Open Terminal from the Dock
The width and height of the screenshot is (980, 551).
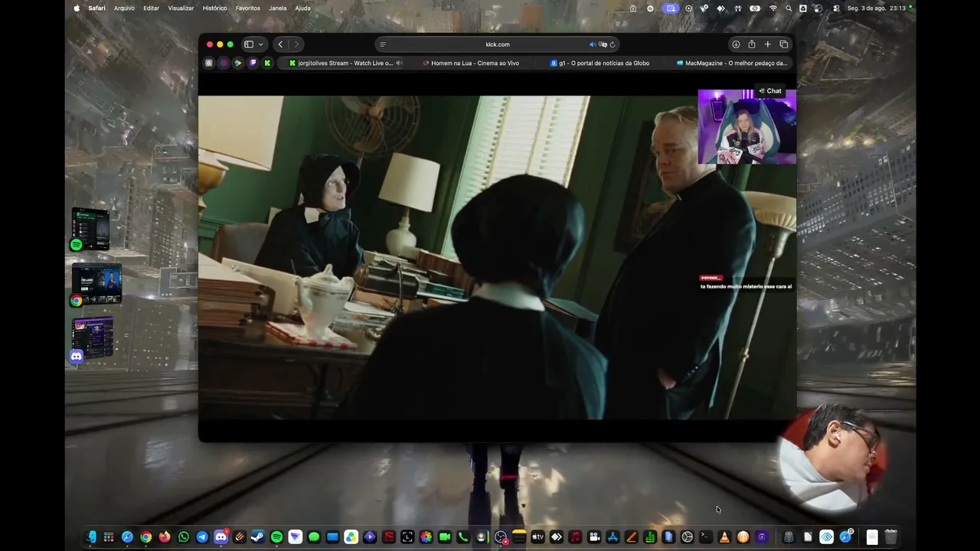coord(706,537)
